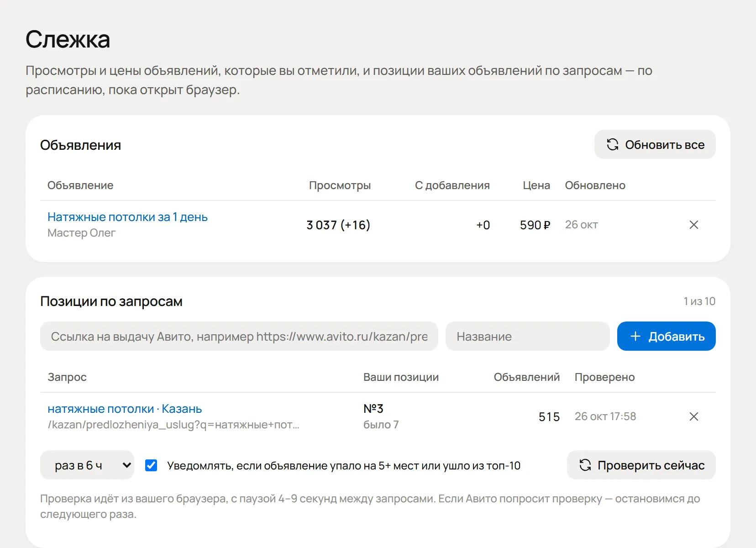Image resolution: width=756 pixels, height=548 pixels.
Task: Click the 'С добавления' column header
Action: [x=452, y=185]
